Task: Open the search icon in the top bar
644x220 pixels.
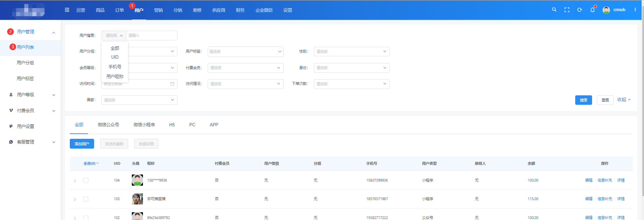Action: click(x=554, y=10)
